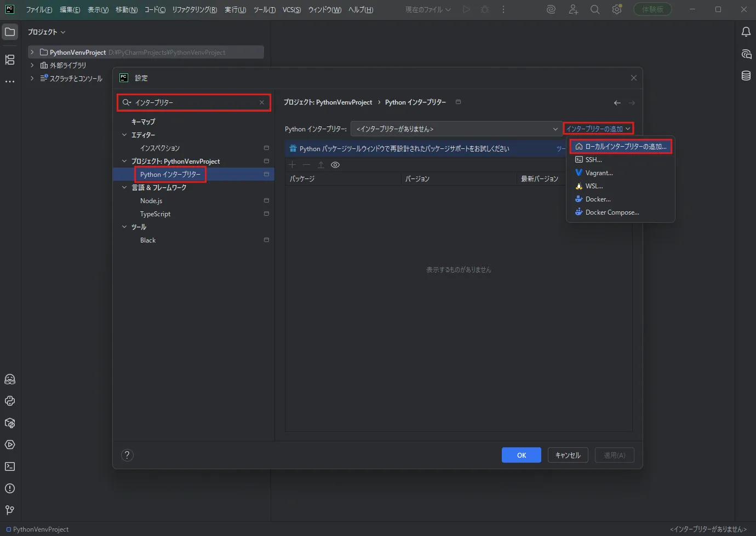Collapse the エディター settings group
The height and width of the screenshot is (536, 756).
124,135
